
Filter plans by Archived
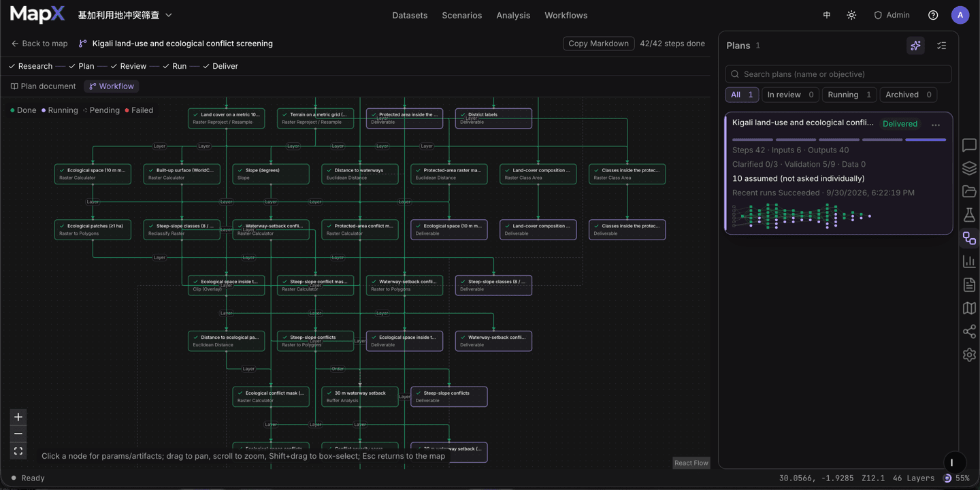pyautogui.click(x=909, y=95)
